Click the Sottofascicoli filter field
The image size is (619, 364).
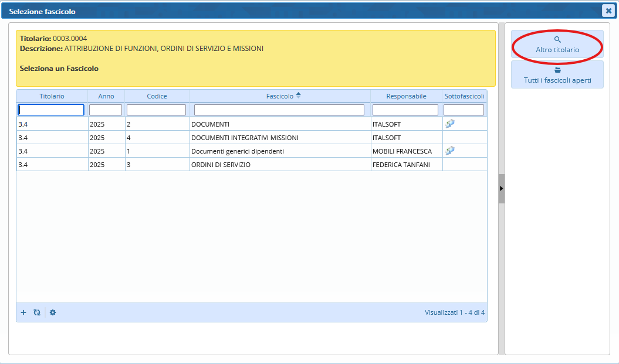point(464,110)
